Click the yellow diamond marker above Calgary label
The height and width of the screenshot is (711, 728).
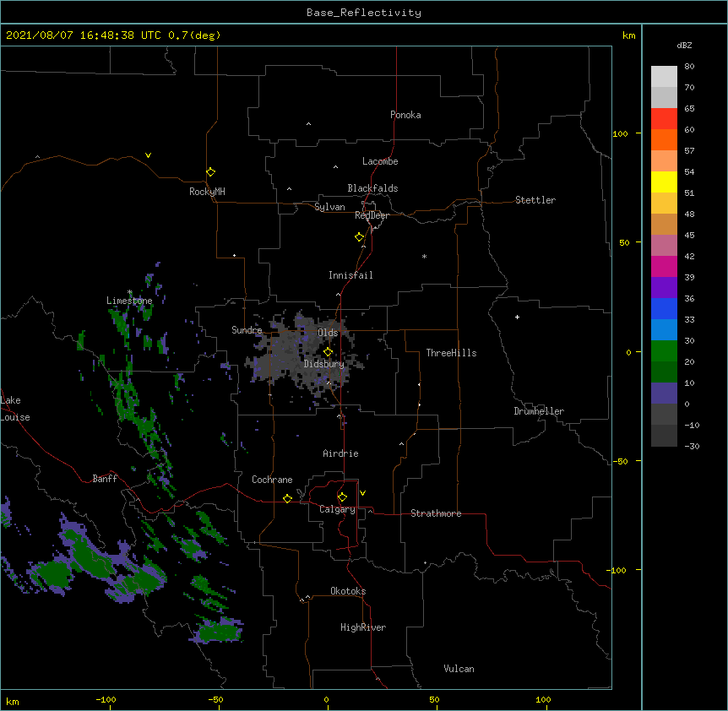point(342,497)
